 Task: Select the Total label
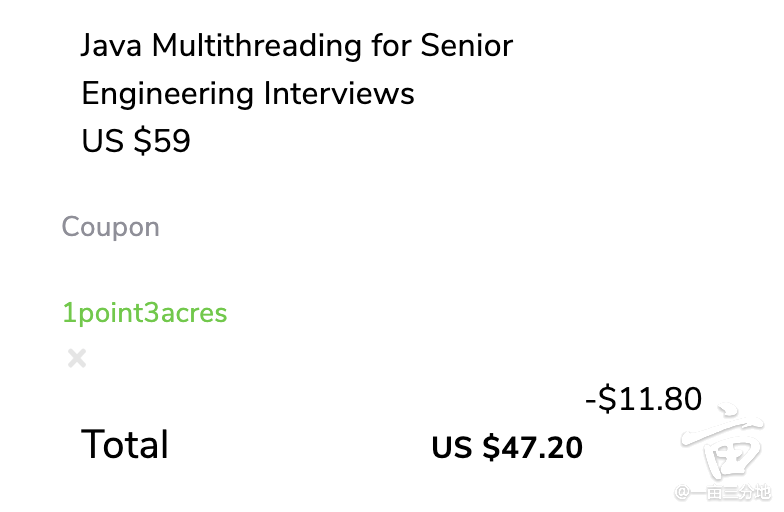(124, 444)
